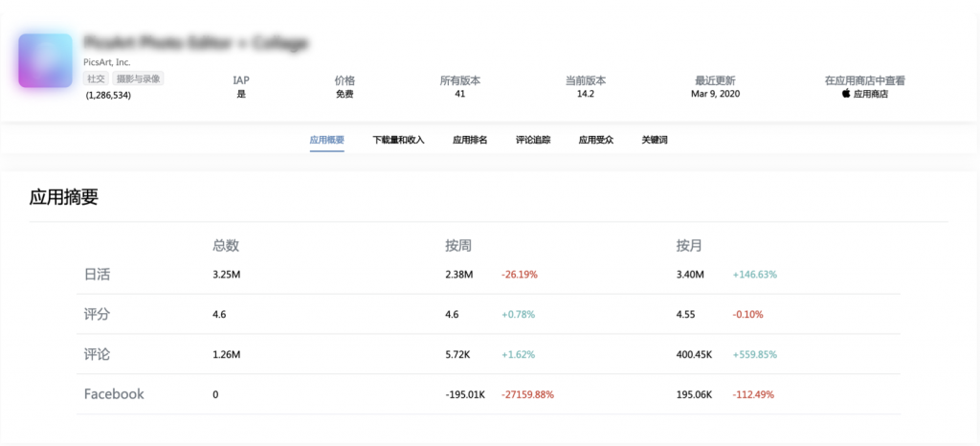Click the weekly reviews 5.72K
980x446 pixels.
457,354
